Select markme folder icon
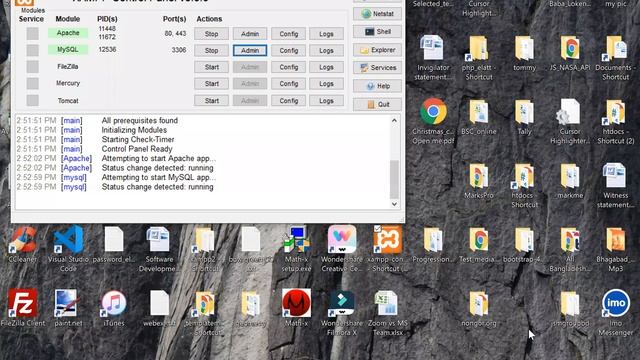The image size is (640, 360). [x=570, y=181]
